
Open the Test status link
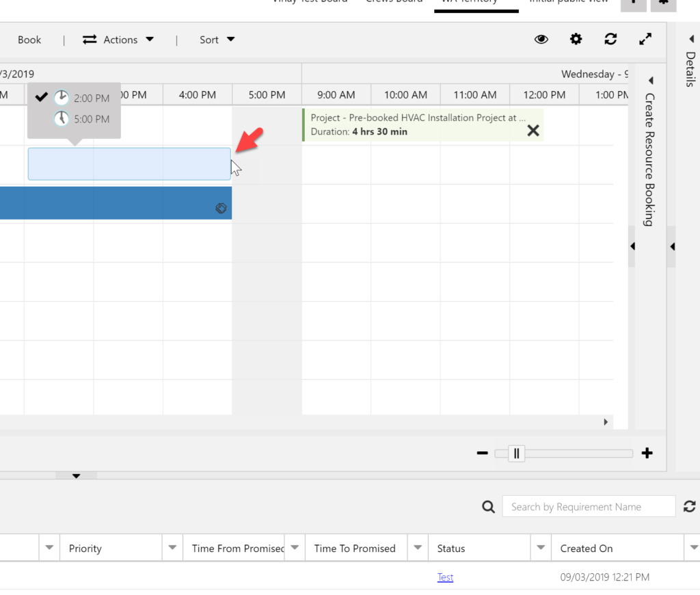pos(445,577)
